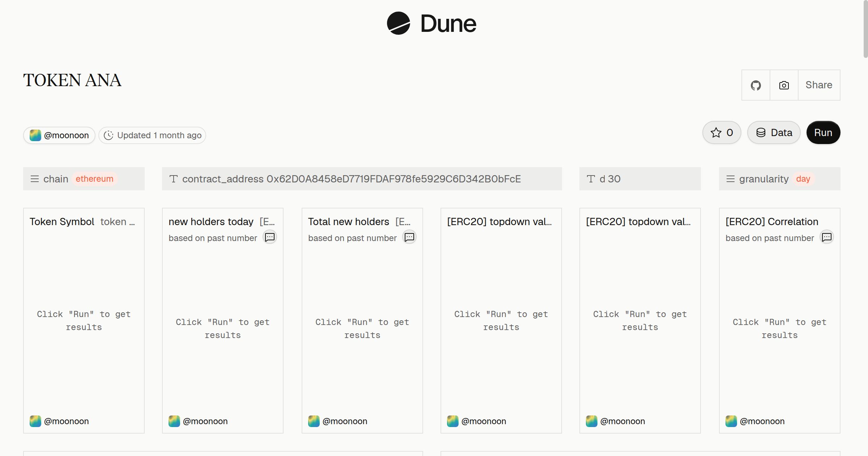Screen dimensions: 868x456
Task: Click the database icon in Data button
Action: [x=761, y=132]
